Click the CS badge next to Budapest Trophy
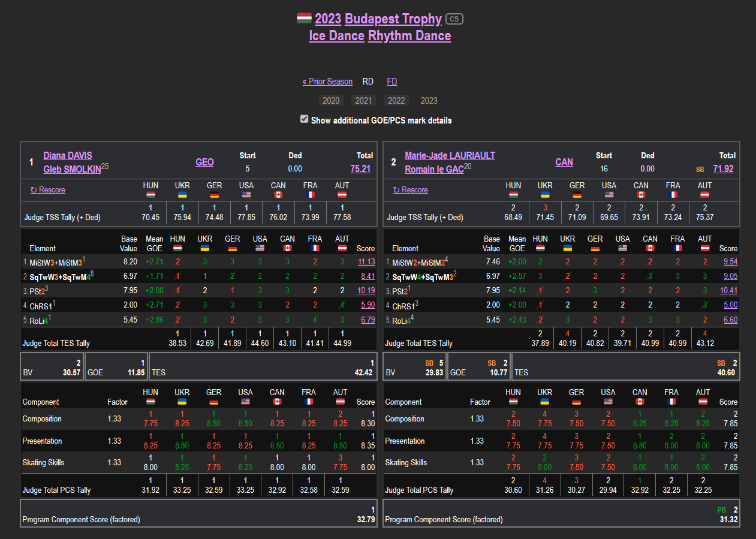The width and height of the screenshot is (756, 539). (454, 19)
